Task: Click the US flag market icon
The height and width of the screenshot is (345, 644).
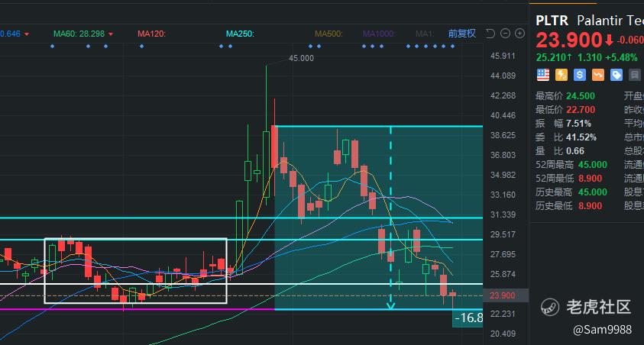Action: pyautogui.click(x=543, y=75)
